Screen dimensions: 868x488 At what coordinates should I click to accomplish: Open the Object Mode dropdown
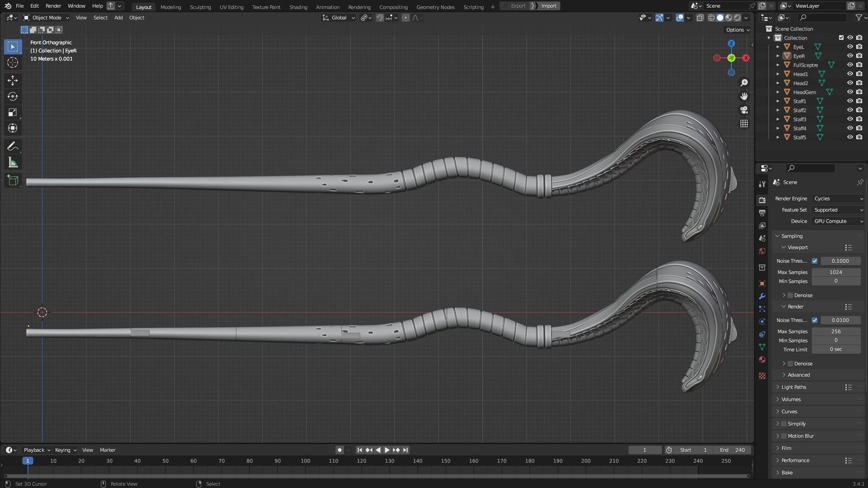tap(46, 18)
